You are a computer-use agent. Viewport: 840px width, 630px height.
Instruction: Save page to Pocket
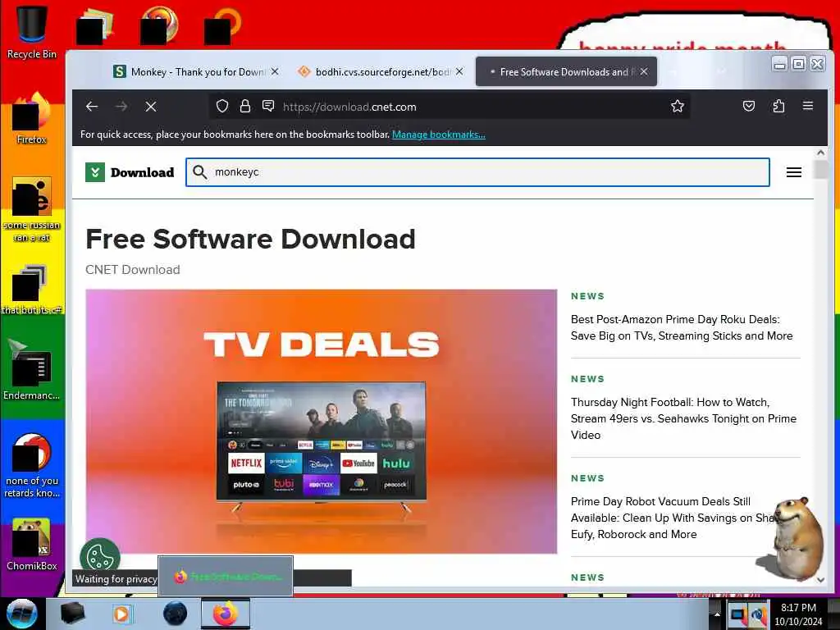tap(749, 106)
